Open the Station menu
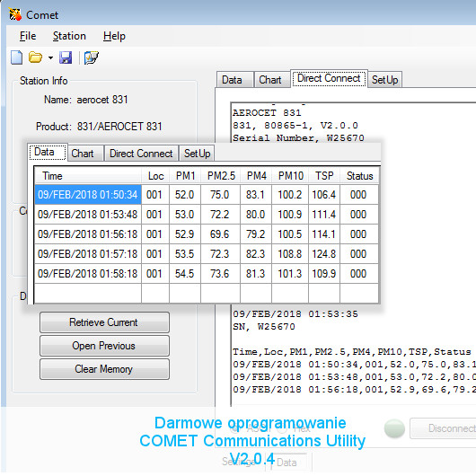This screenshot has height=476, width=476. click(x=69, y=36)
